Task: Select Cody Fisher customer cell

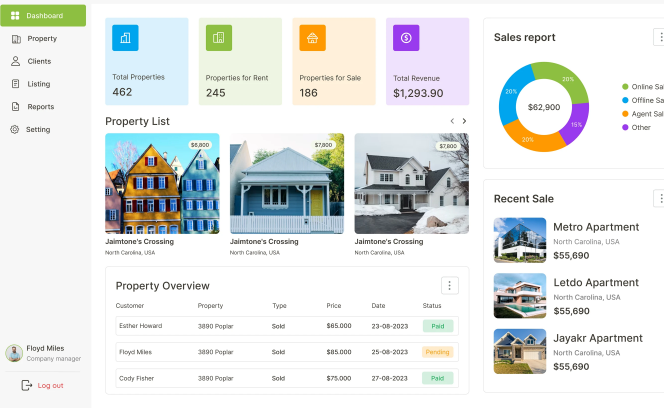Action: tap(136, 378)
